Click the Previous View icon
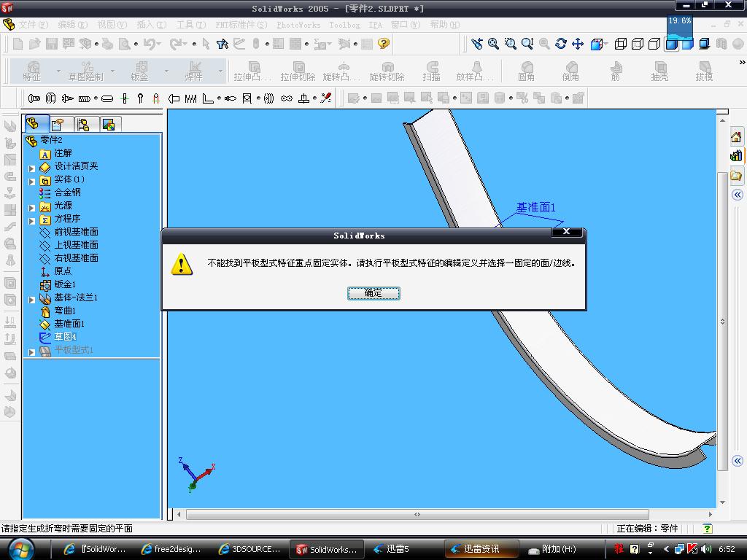The image size is (747, 560). pyautogui.click(x=476, y=44)
